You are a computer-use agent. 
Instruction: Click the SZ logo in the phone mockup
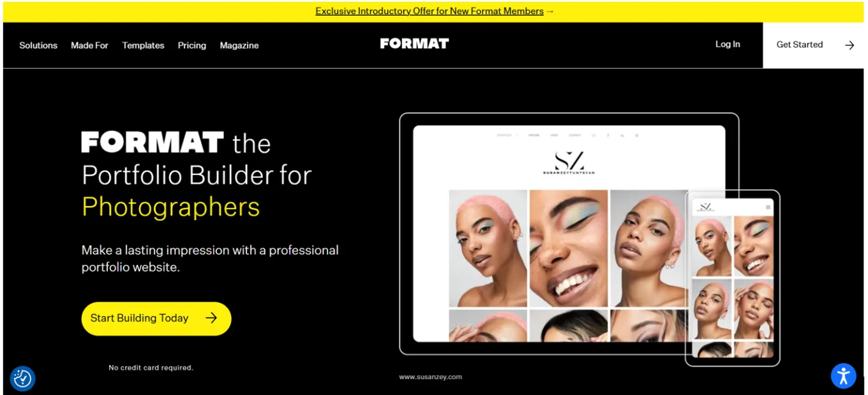coord(705,207)
